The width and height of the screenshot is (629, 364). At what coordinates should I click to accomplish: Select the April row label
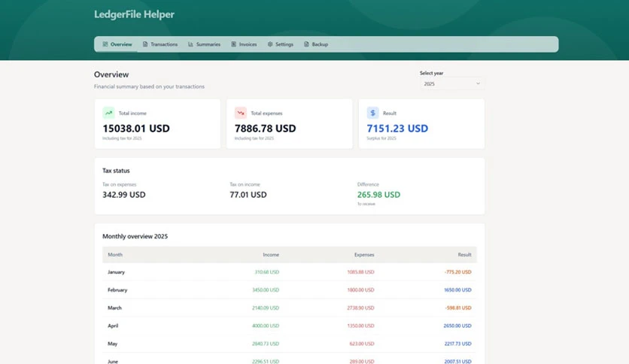[x=113, y=326]
